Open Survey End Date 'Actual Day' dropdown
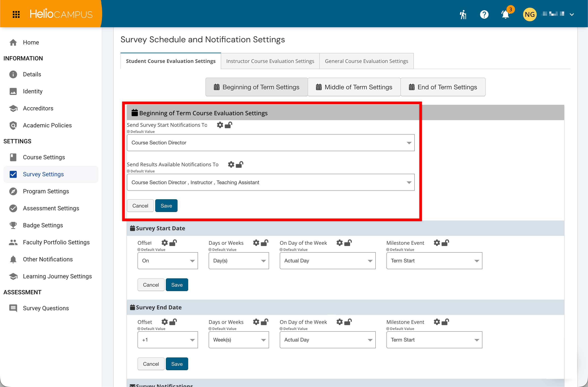Image resolution: width=588 pixels, height=387 pixels. pos(328,340)
